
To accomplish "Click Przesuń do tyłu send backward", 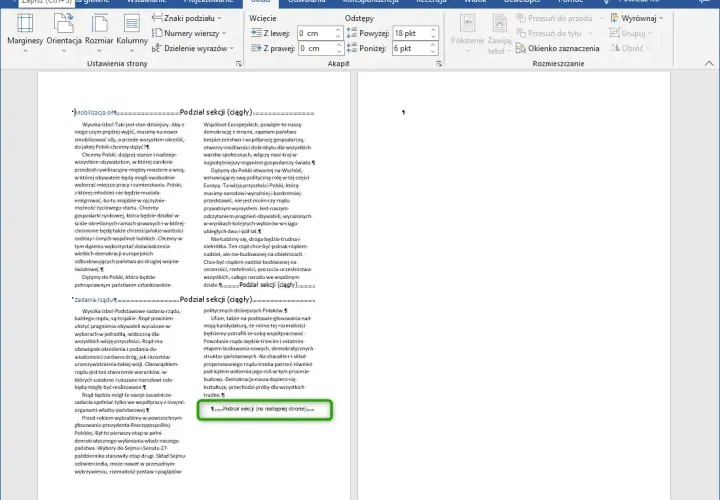I will 549,33.
